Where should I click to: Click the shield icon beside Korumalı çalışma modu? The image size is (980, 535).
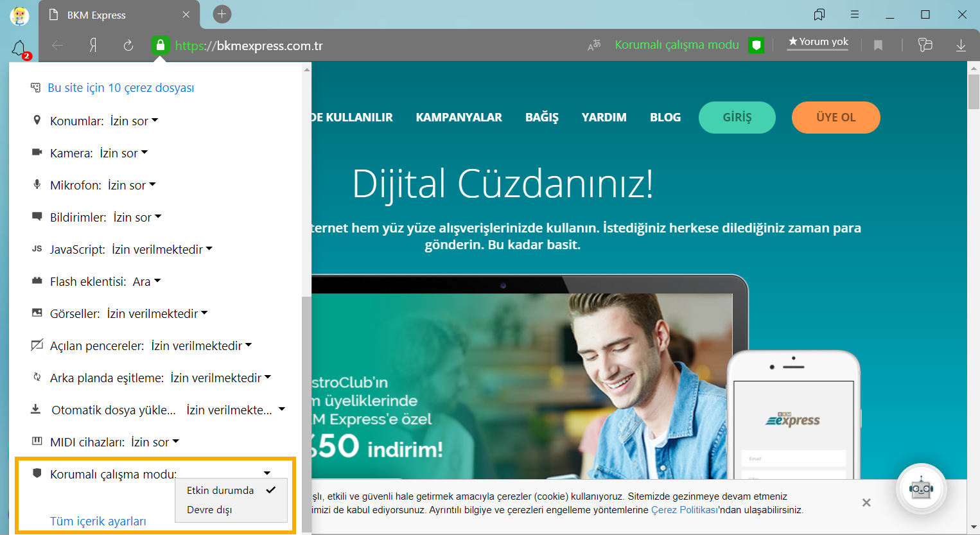click(37, 473)
